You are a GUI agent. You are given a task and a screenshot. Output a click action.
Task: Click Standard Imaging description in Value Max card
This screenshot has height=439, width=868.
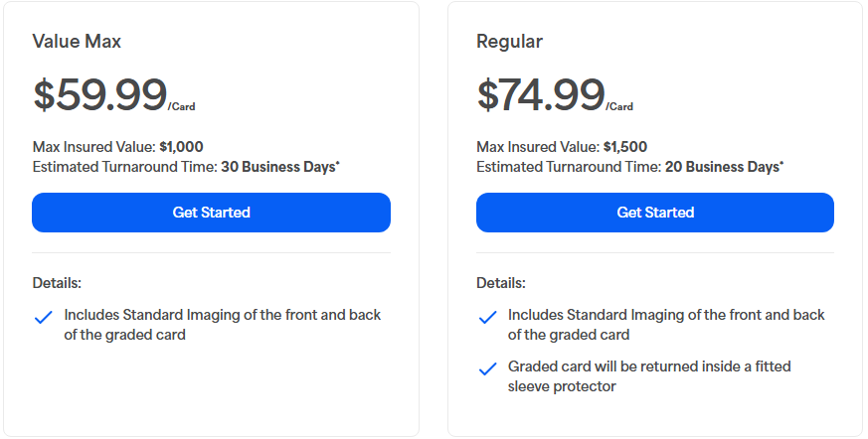pos(223,325)
